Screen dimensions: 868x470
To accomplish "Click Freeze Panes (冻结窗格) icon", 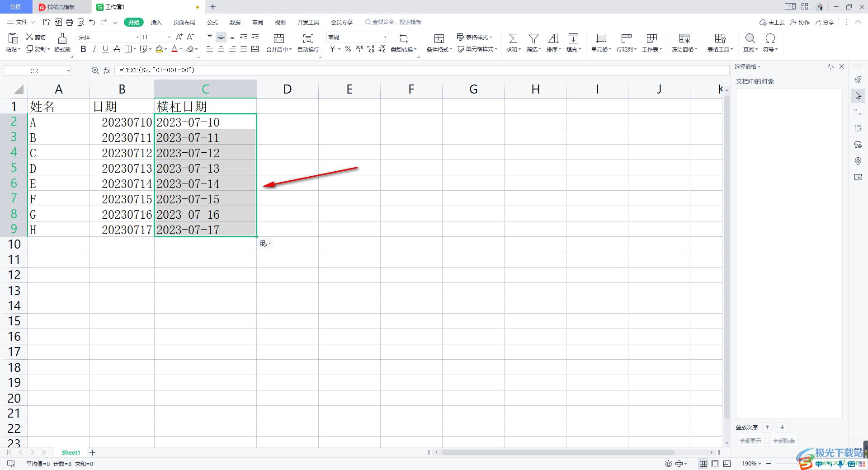I will (684, 38).
